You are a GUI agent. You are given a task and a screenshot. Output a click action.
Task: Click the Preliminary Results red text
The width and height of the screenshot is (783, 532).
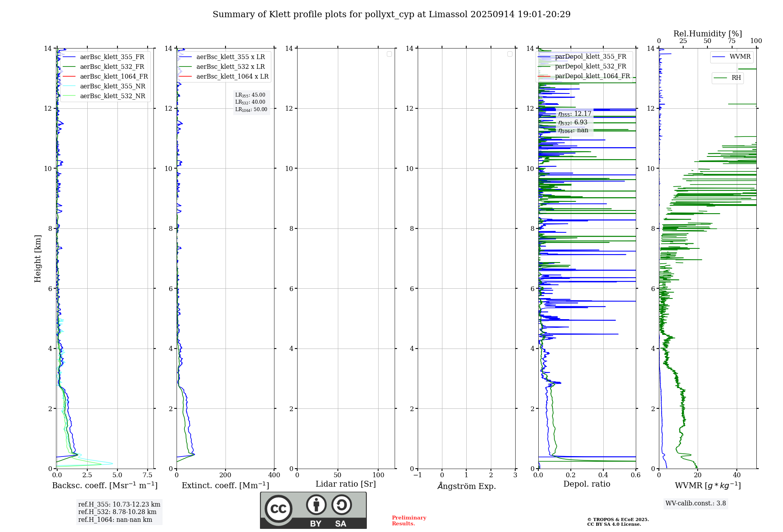[x=409, y=521]
